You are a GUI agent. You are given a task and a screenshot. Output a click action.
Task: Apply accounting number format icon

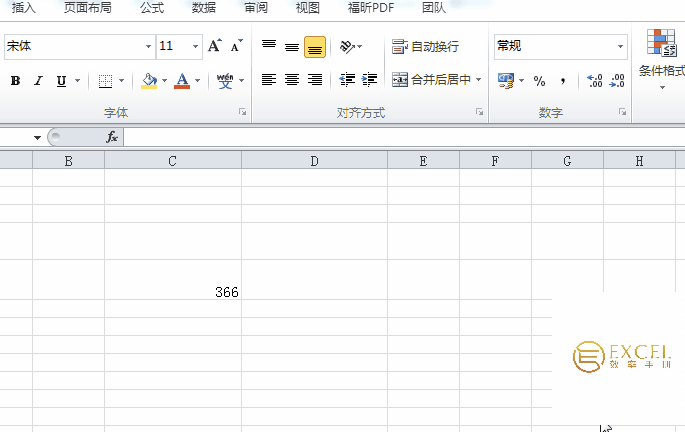pyautogui.click(x=506, y=81)
